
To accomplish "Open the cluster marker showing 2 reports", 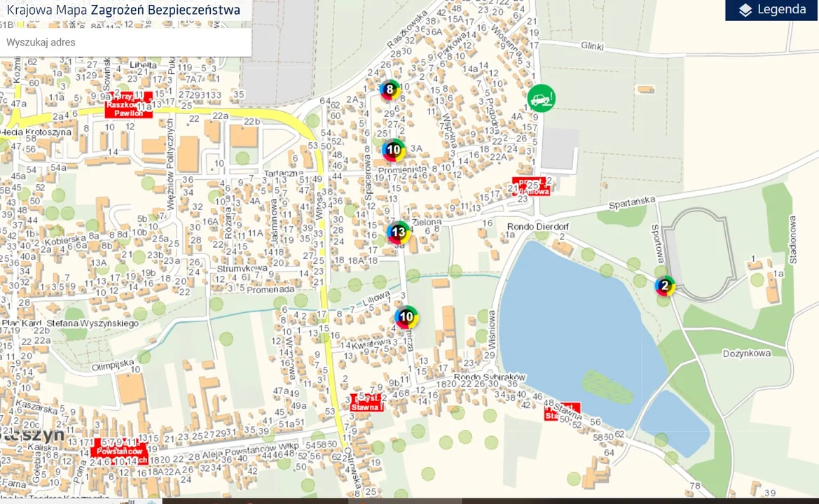I will pyautogui.click(x=665, y=286).
